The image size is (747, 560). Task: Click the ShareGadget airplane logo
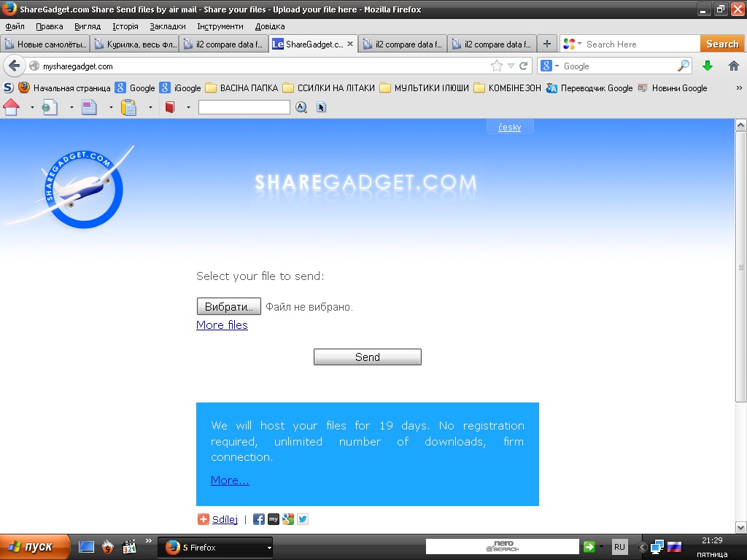[71, 187]
